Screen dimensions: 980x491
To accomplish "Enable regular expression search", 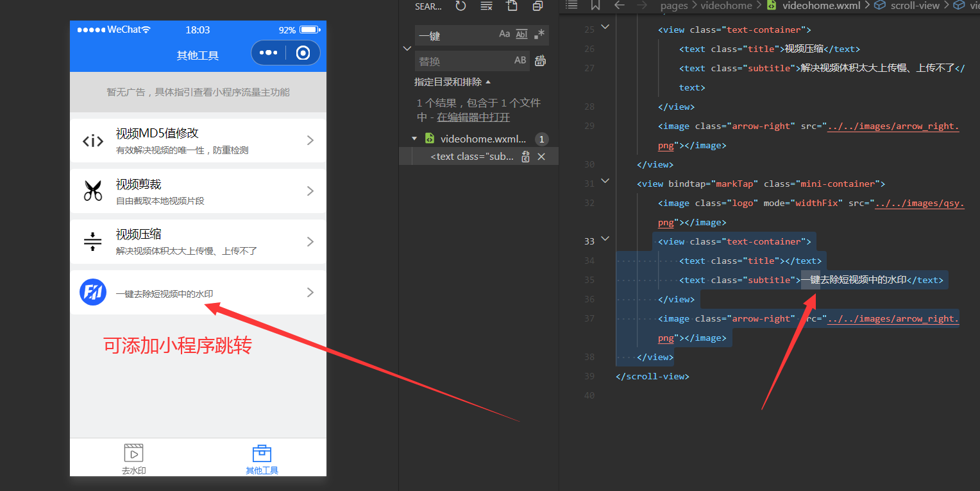I will [539, 35].
